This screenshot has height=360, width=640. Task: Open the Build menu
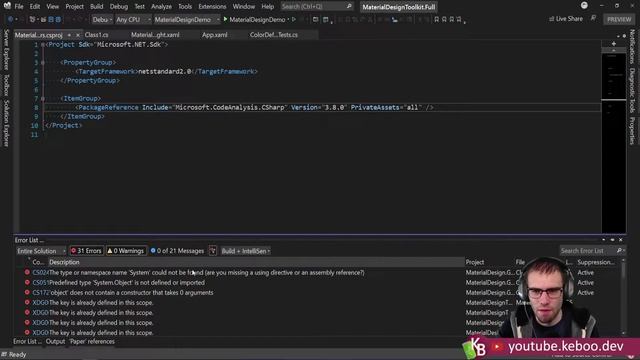coord(96,7)
